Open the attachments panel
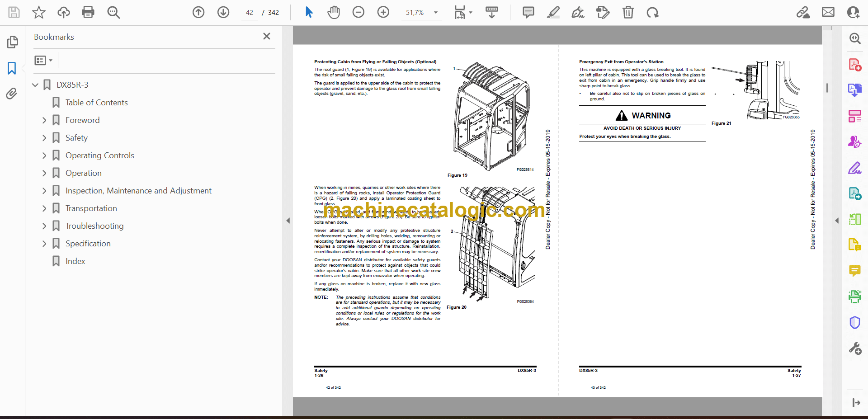868x419 pixels. click(x=12, y=94)
